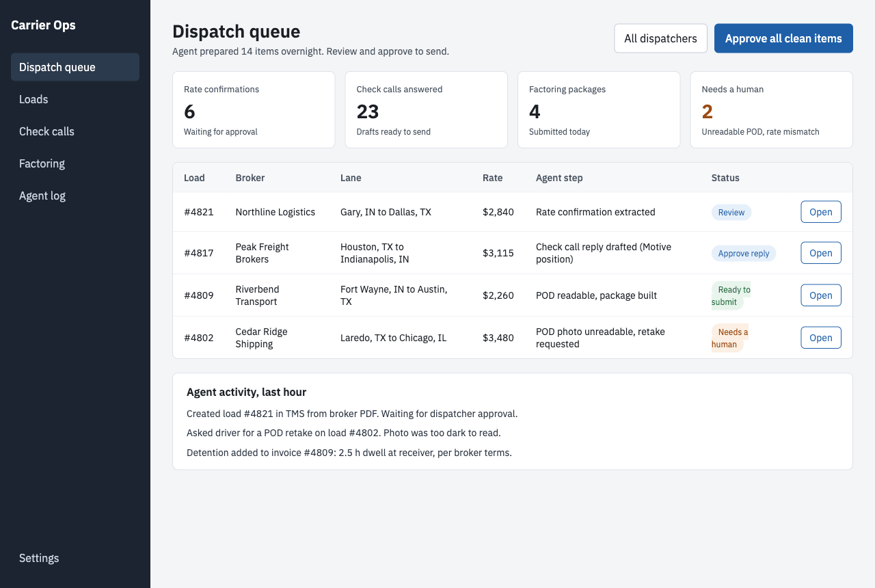875x588 pixels.
Task: Approve all clean items
Action: coord(783,38)
